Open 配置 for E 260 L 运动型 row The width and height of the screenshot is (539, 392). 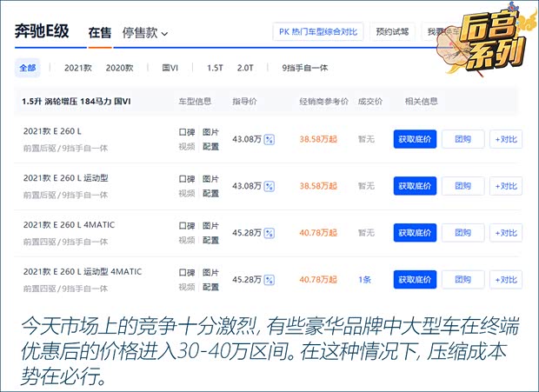click(x=210, y=194)
